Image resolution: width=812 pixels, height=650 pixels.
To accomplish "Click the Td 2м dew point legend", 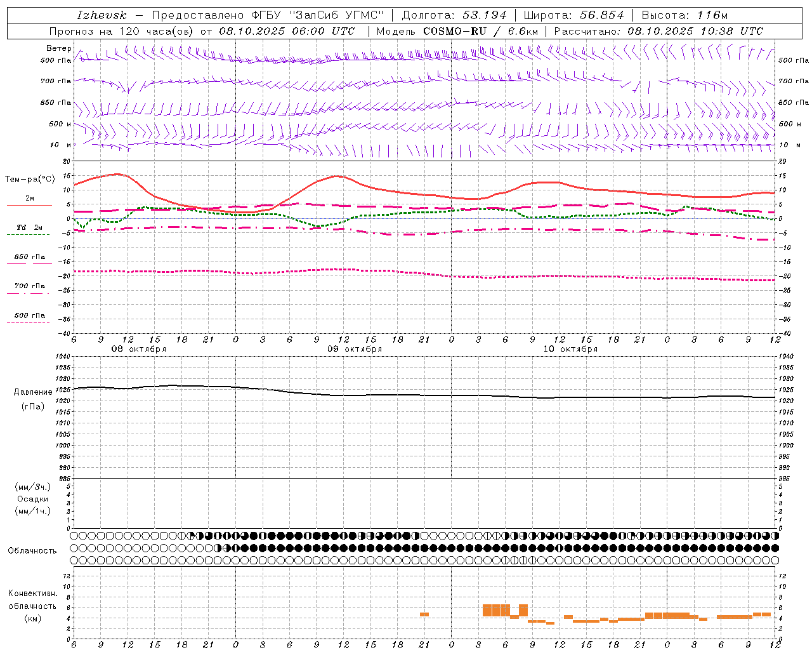I will point(29,227).
